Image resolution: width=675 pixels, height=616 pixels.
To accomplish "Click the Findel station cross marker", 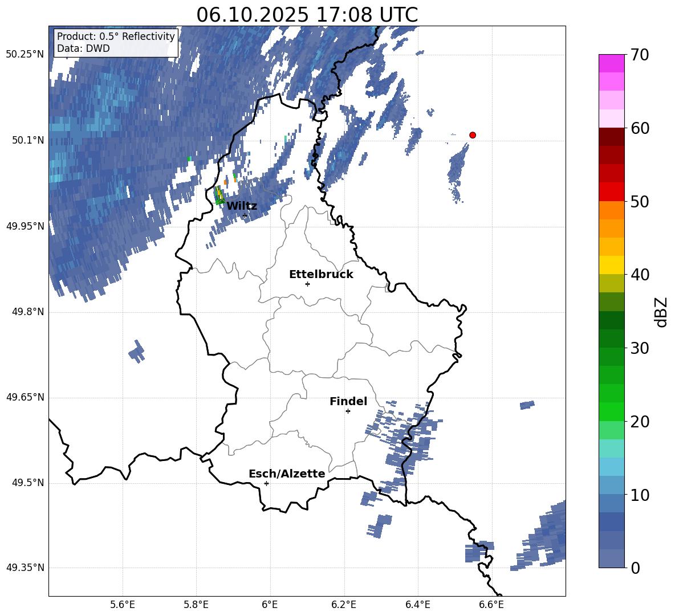I will (348, 411).
